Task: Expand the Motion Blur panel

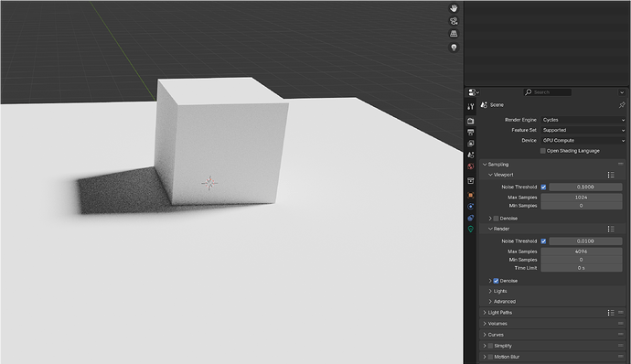Action: pos(485,357)
